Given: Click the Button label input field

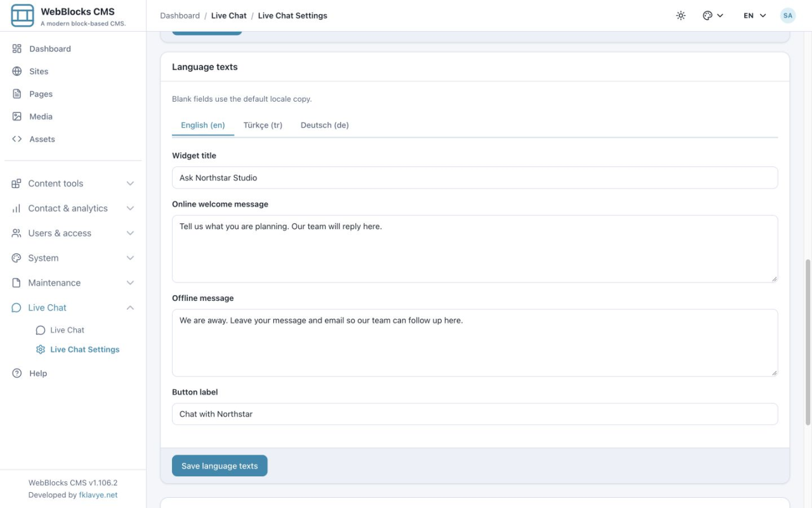Looking at the screenshot, I should [x=475, y=414].
